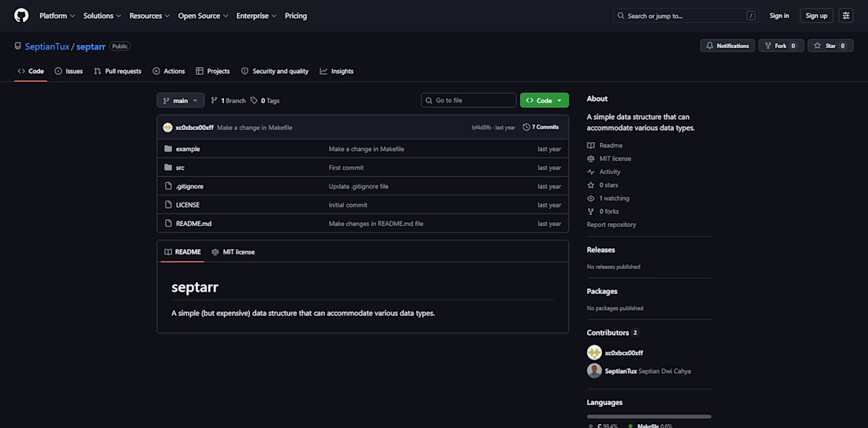Switch to the MIT license tab
Image resolution: width=868 pixels, height=428 pixels.
[x=233, y=252]
